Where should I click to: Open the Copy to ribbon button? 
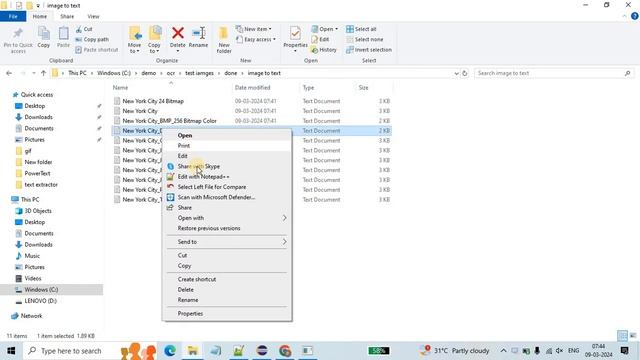point(154,40)
